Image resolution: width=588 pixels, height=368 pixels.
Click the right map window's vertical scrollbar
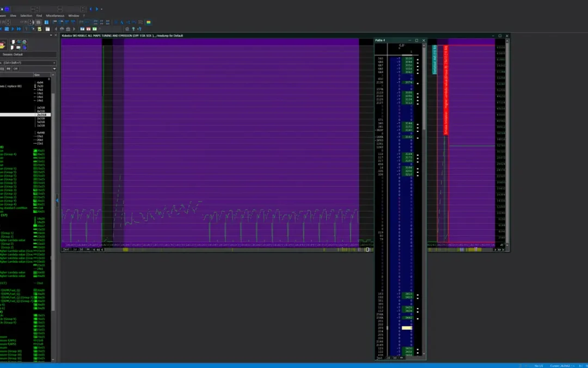click(507, 142)
